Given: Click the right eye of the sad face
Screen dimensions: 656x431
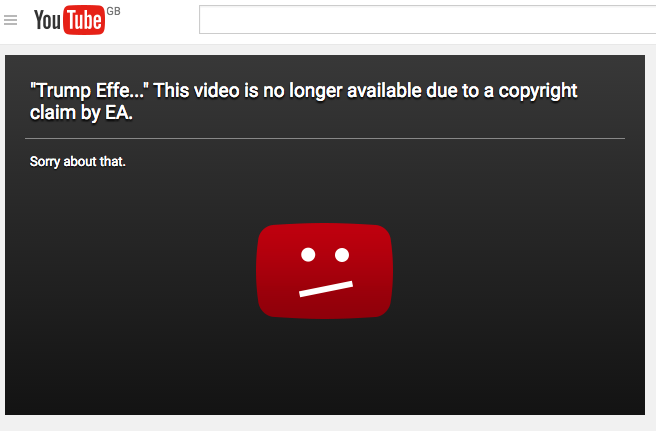Looking at the screenshot, I should tap(342, 254).
